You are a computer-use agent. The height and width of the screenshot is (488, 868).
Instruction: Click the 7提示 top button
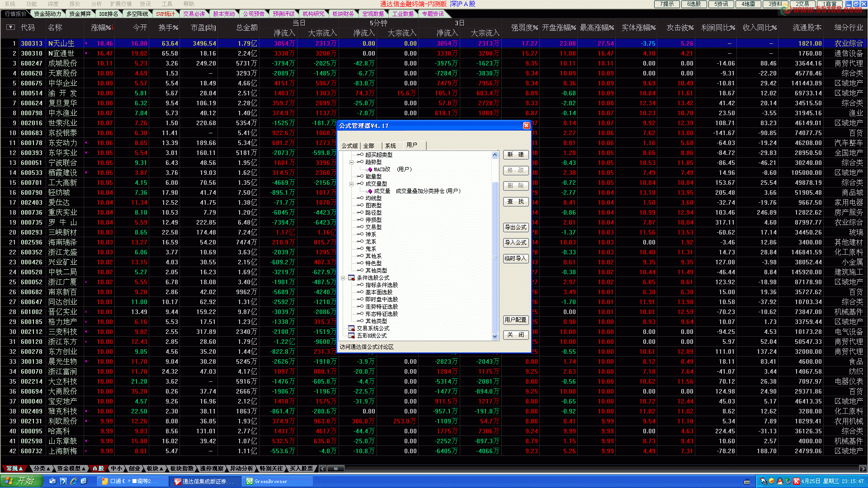tap(666, 4)
